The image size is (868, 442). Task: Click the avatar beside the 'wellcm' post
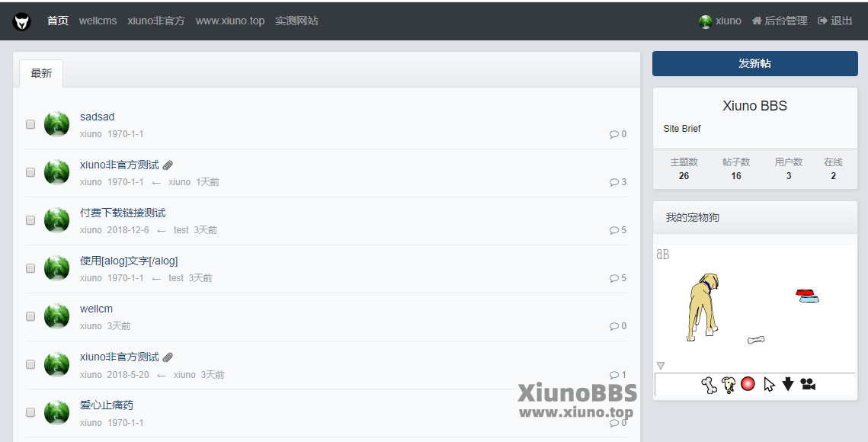pos(56,316)
